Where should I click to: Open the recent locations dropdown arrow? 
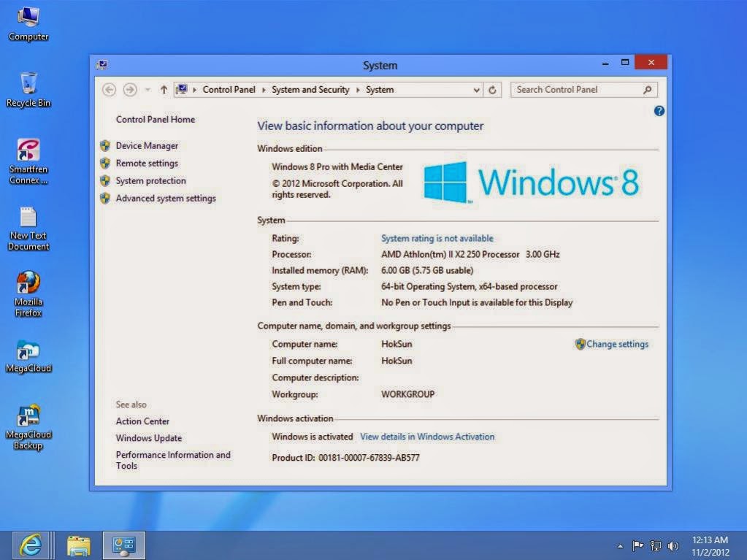(x=148, y=90)
